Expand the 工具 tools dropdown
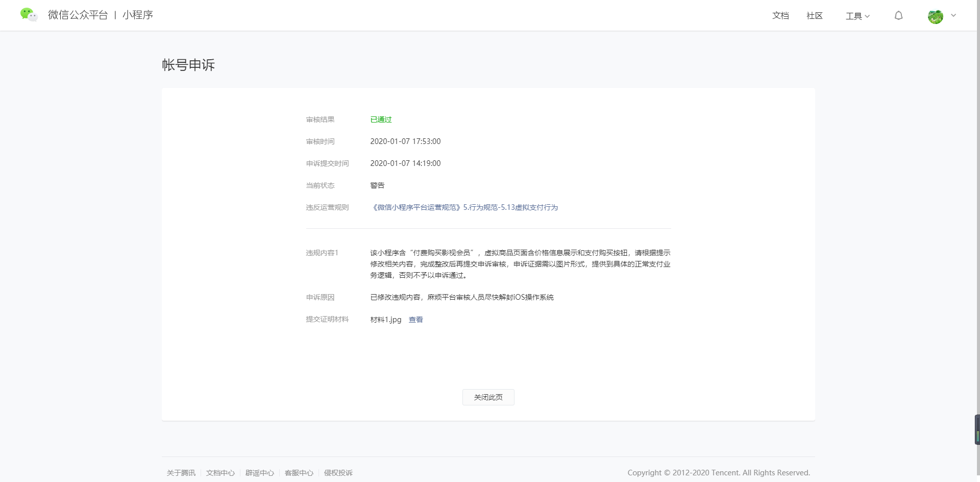 pos(857,16)
